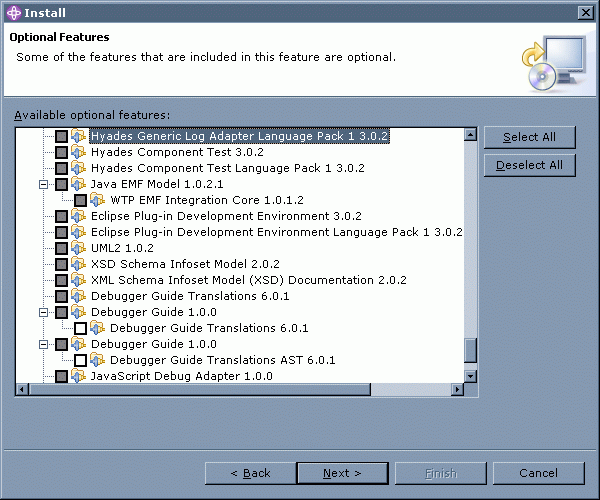The width and height of the screenshot is (600, 500).
Task: Click the vertical scrollbar up arrow
Action: pos(470,134)
